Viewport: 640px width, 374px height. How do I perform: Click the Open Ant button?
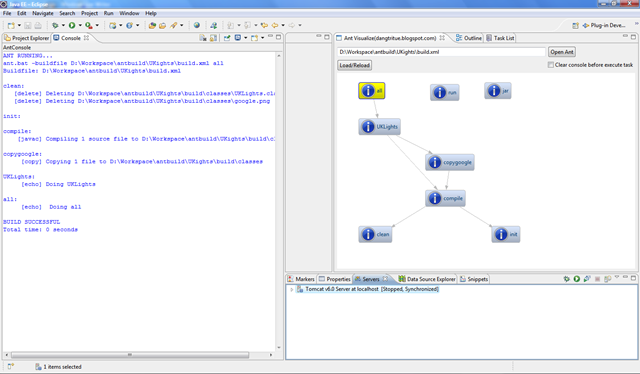coord(562,52)
